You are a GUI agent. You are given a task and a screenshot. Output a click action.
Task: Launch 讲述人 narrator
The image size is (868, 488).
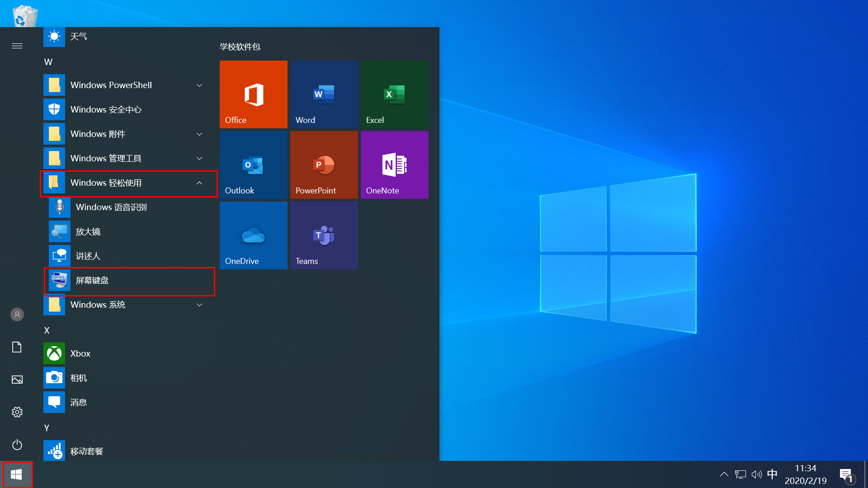(128, 256)
